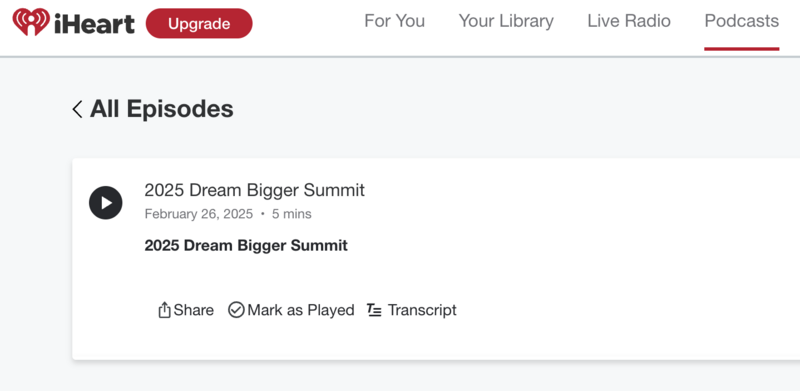Click the All Episodes heading
This screenshot has width=800, height=391.
tap(162, 109)
